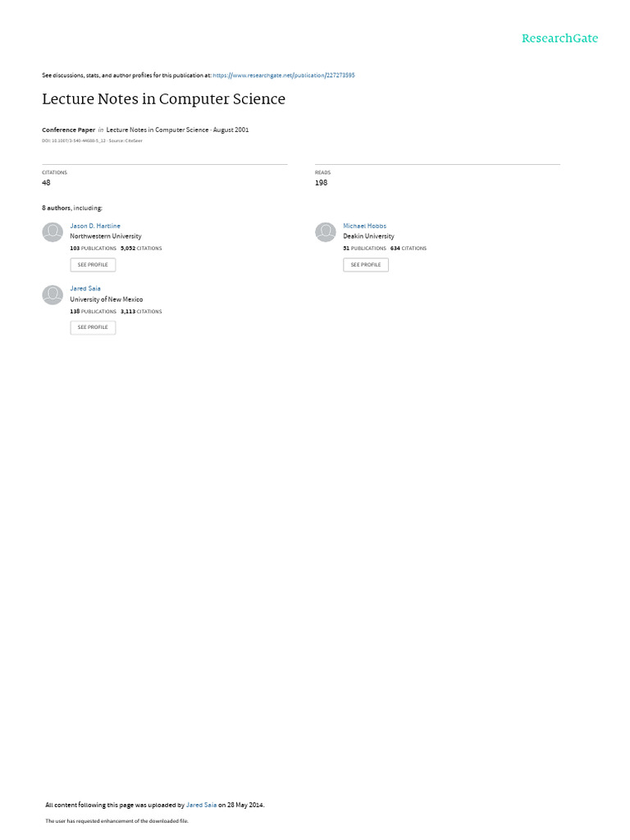Click the Lecture Notes in Computer Science title
Image resolution: width=630 pixels, height=840 pixels.
163,99
